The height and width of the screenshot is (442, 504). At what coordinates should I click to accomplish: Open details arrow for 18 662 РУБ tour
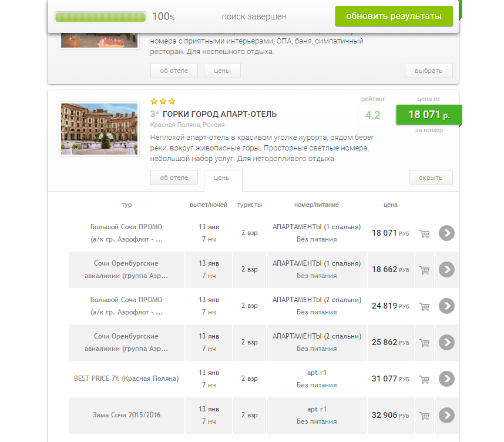[446, 269]
